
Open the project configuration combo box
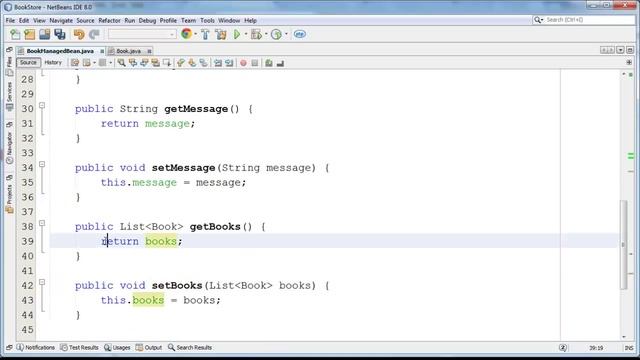tap(142, 34)
